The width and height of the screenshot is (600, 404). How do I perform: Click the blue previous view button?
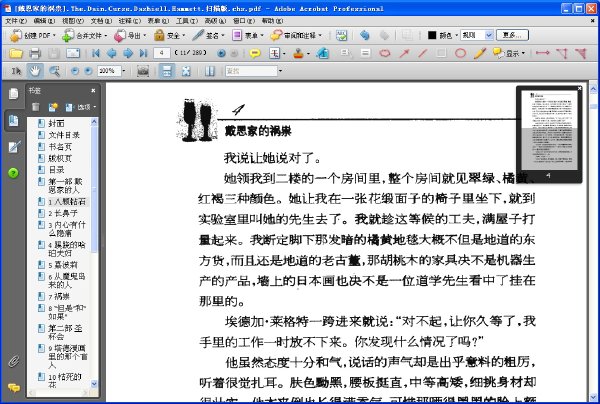coord(221,53)
